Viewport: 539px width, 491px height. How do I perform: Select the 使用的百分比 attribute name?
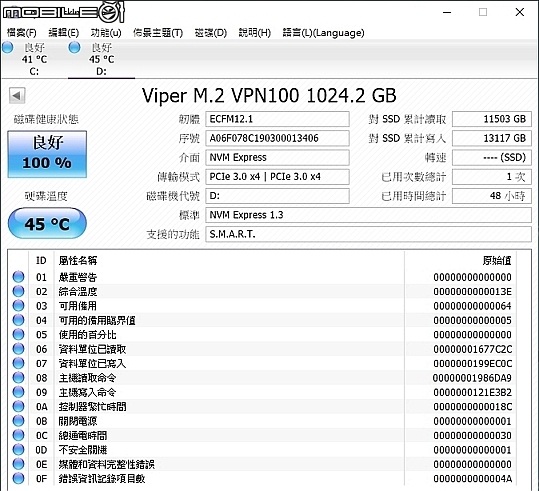(x=87, y=335)
